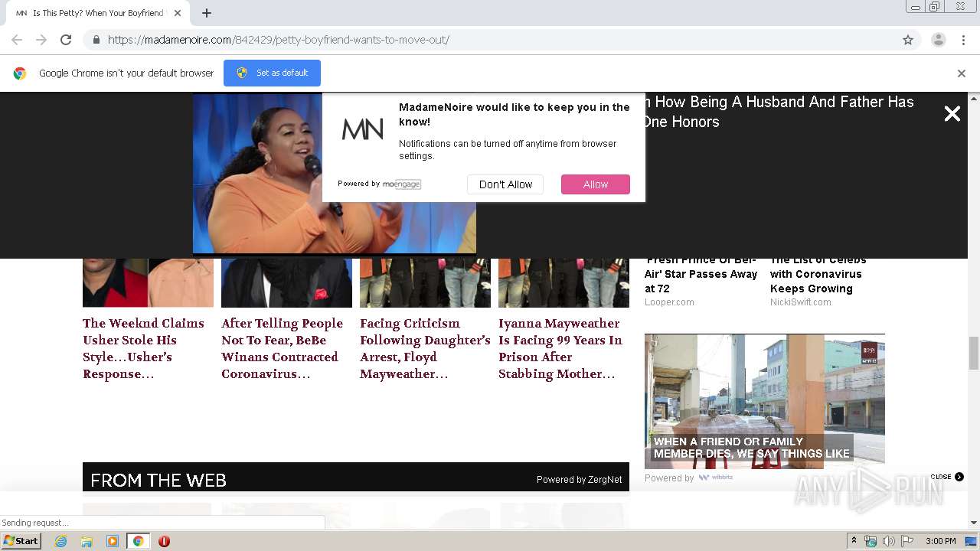Image resolution: width=980 pixels, height=551 pixels.
Task: Open the Opera taskbar icon
Action: pyautogui.click(x=164, y=541)
